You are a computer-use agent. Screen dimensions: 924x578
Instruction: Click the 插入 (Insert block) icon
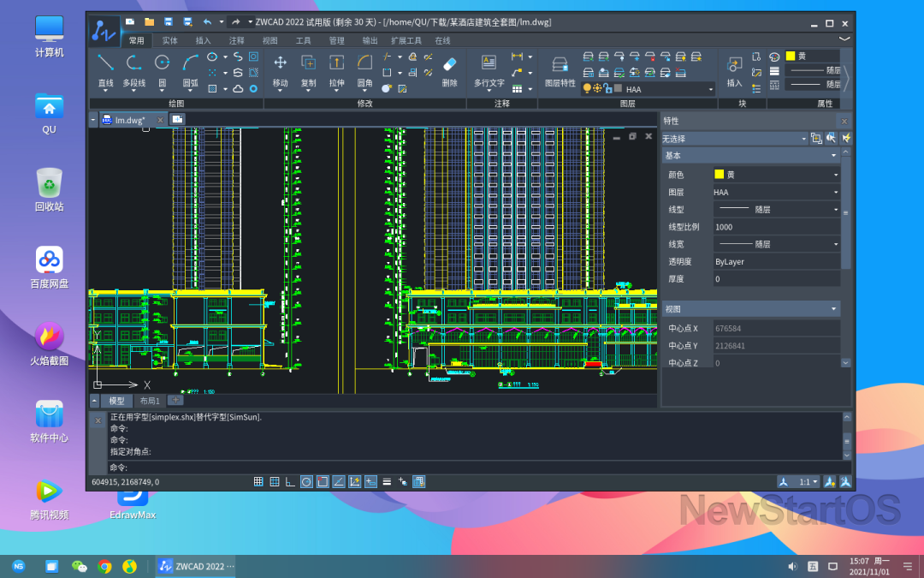click(734, 65)
